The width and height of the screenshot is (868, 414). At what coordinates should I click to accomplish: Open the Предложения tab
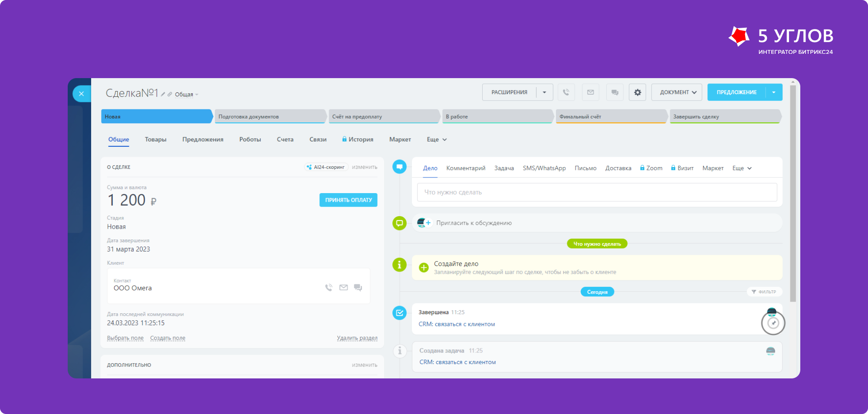203,139
